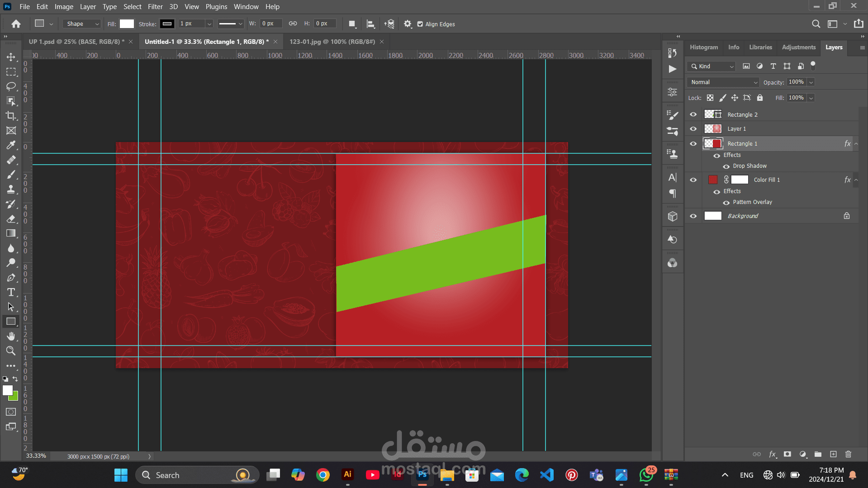Image resolution: width=868 pixels, height=488 pixels.
Task: Select the Horizontal Type tool
Action: click(11, 292)
